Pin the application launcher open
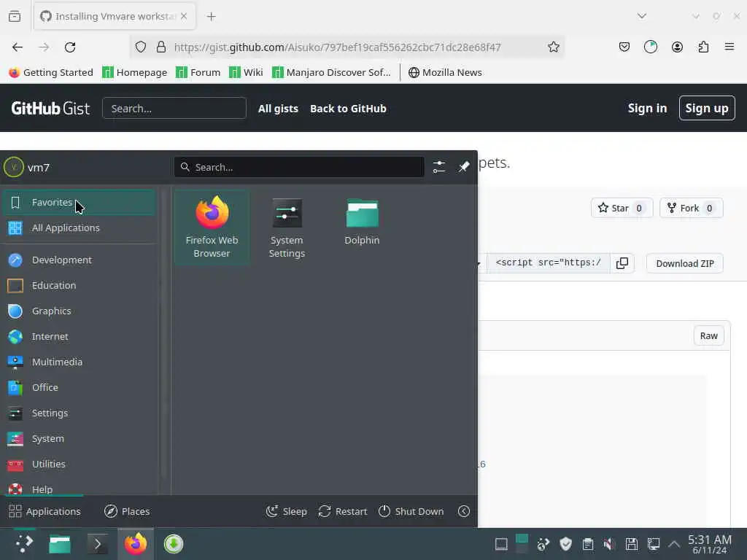Screen dimensions: 747x560 point(463,167)
